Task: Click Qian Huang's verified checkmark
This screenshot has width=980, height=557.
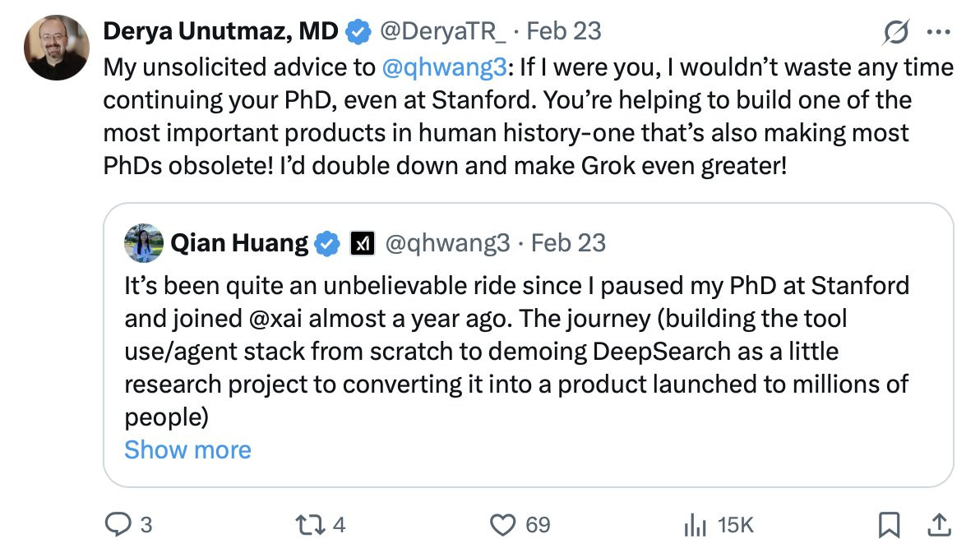Action: [329, 243]
